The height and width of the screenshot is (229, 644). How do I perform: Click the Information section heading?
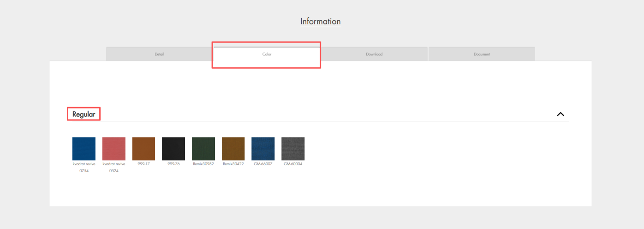tap(321, 22)
